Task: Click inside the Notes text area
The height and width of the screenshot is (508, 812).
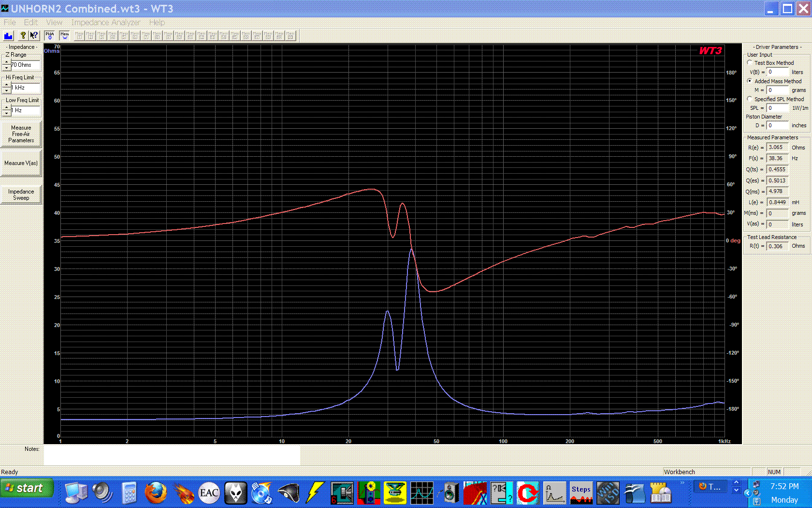Action: point(172,455)
